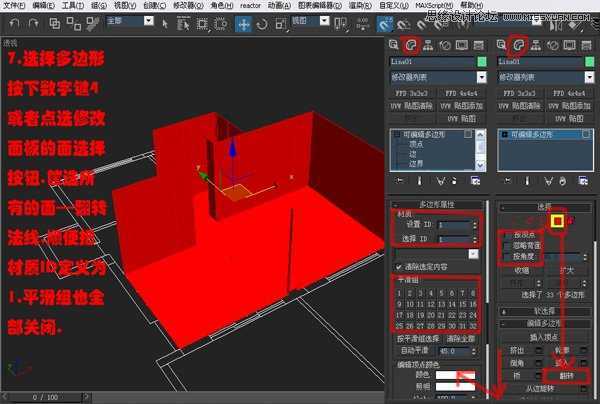
Task: Open Hierarchy tab in left command panel
Action: coord(428,46)
